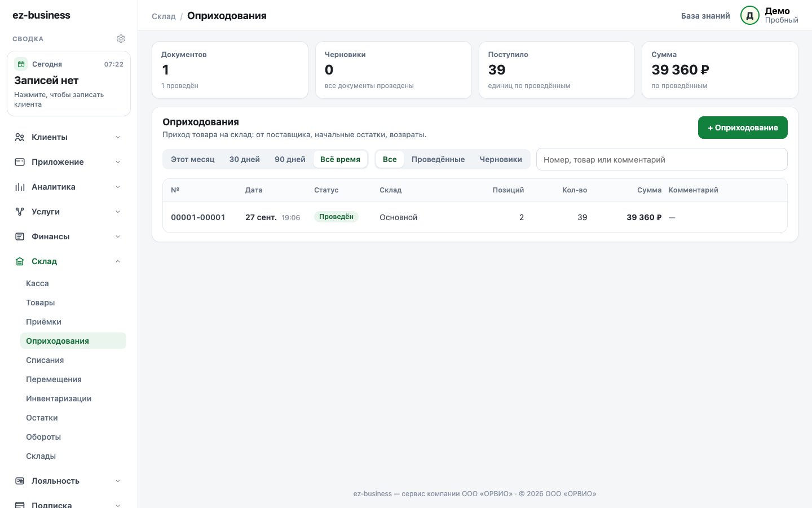Expand the Клиенты section chevron
Image resolution: width=812 pixels, height=508 pixels.
coord(118,137)
